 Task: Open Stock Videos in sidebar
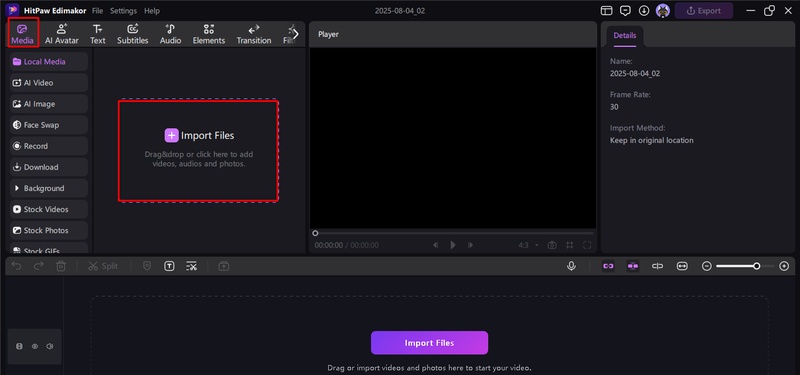coord(48,209)
